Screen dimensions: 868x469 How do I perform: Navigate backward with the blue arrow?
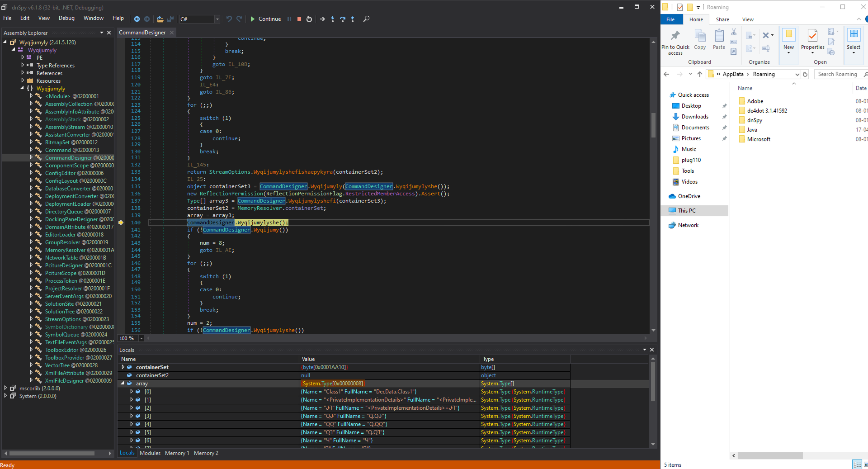[x=137, y=19]
